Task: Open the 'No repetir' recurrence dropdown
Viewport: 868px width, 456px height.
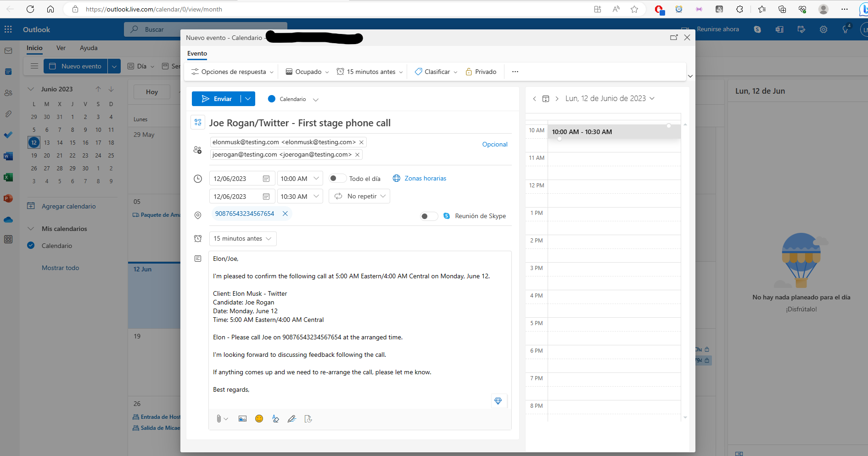Action: point(359,196)
